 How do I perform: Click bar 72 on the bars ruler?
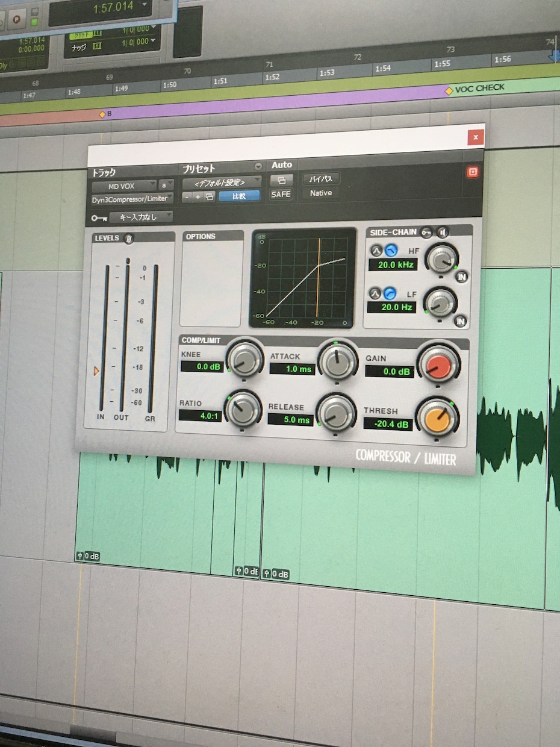[357, 57]
